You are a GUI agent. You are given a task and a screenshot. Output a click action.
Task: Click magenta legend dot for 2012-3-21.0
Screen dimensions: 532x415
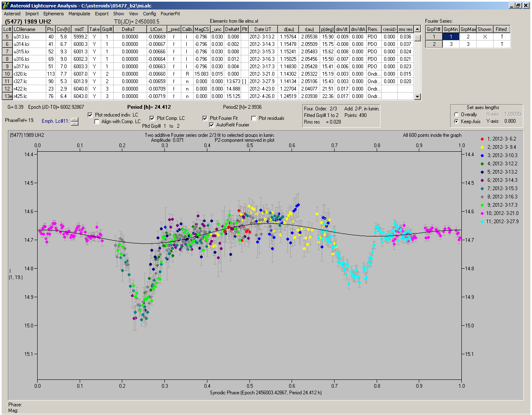point(482,213)
